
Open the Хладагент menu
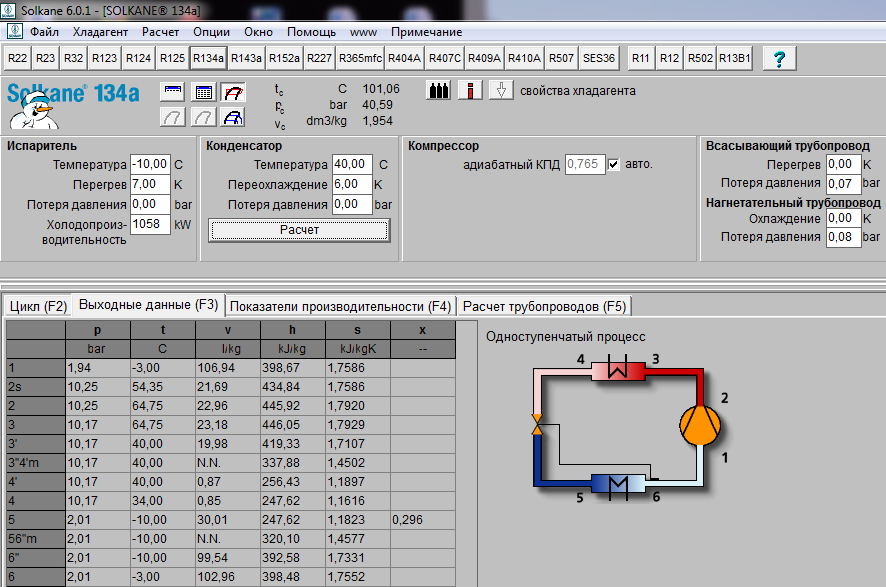[101, 32]
